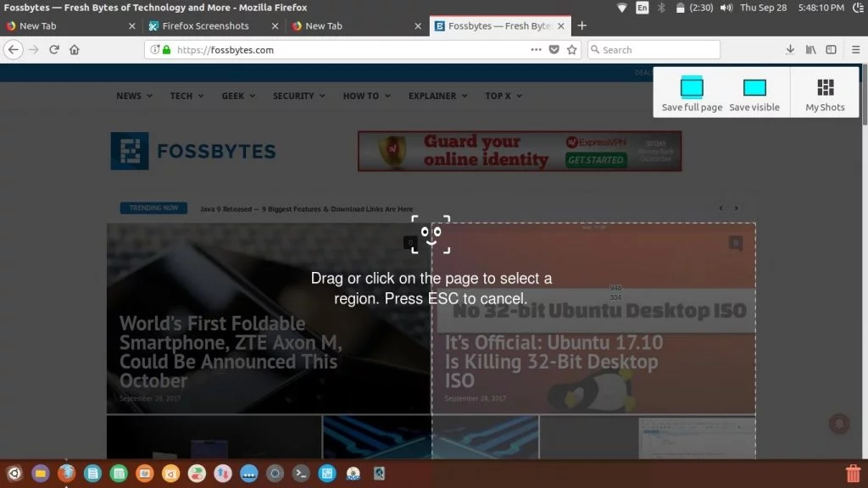Click the page actions ellipsis in address bar
The image size is (868, 488).
point(537,49)
